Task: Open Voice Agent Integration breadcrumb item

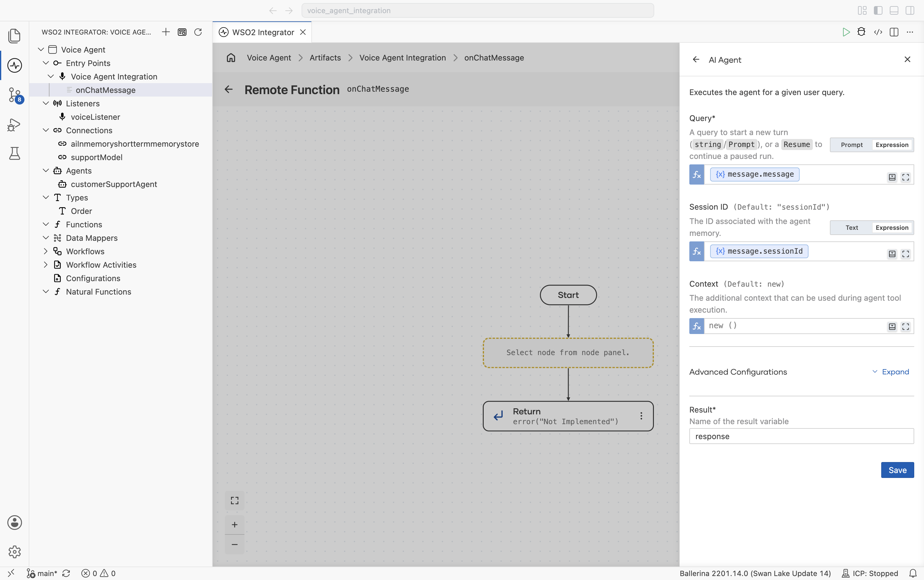Action: (x=402, y=57)
